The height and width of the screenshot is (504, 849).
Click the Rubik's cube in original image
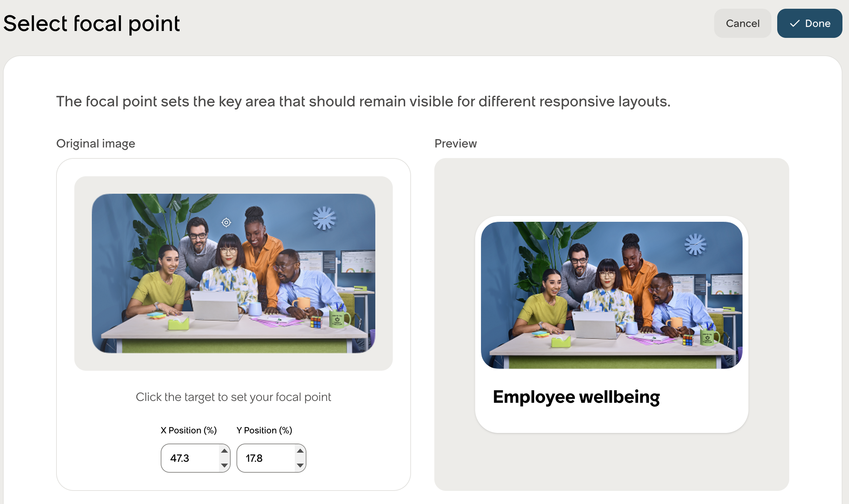point(316,322)
